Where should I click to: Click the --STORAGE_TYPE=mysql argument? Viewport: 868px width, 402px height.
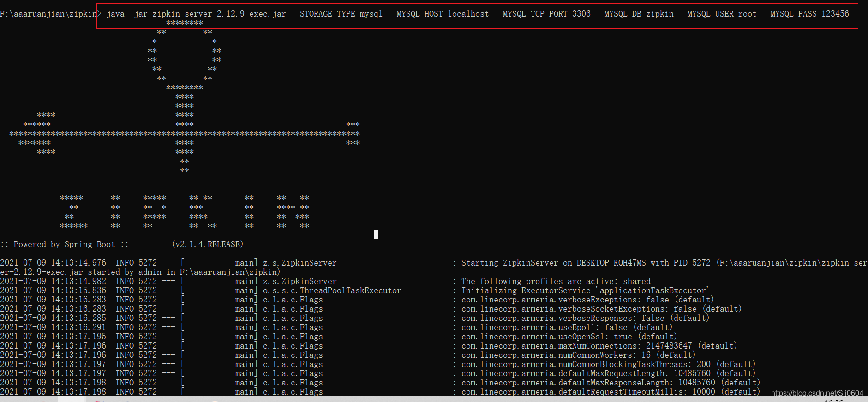[x=336, y=14]
